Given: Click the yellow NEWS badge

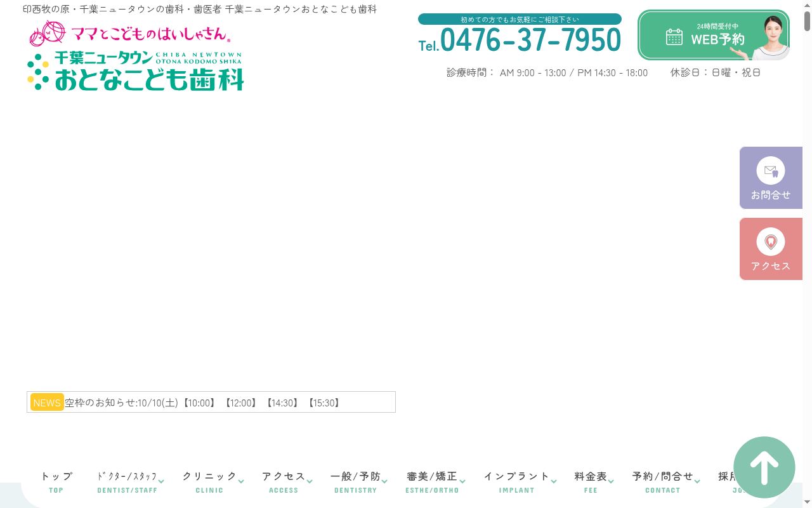Looking at the screenshot, I should pos(47,403).
